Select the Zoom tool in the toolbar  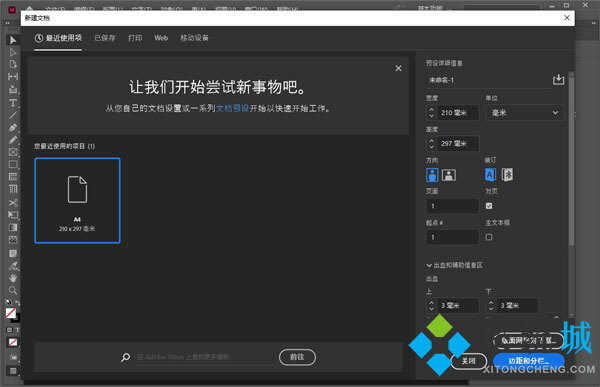point(13,290)
